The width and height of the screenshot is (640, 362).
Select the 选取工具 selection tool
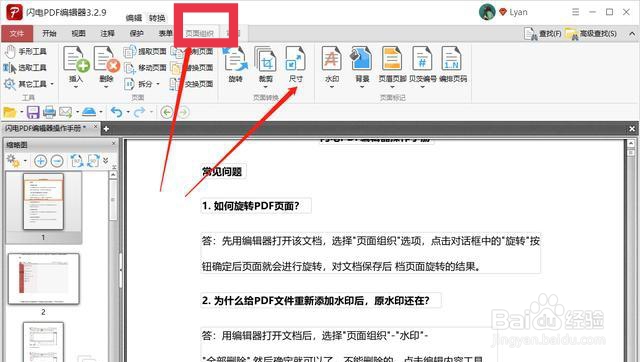pyautogui.click(x=25, y=68)
